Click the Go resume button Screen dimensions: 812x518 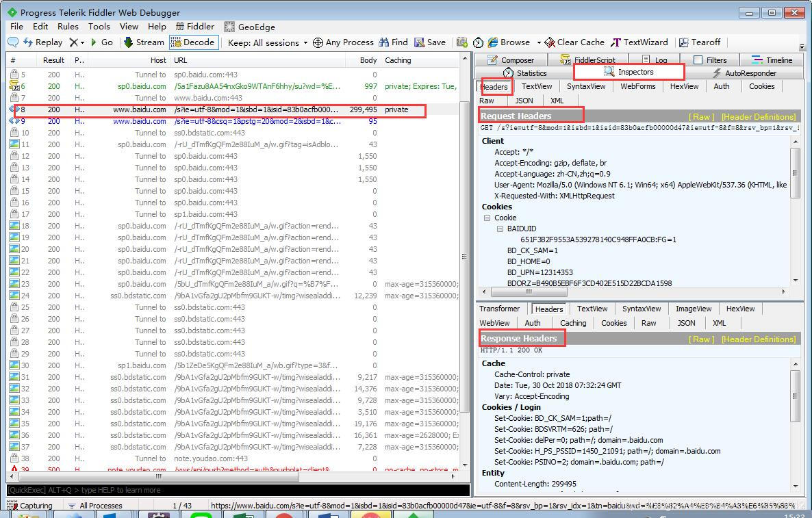point(101,42)
